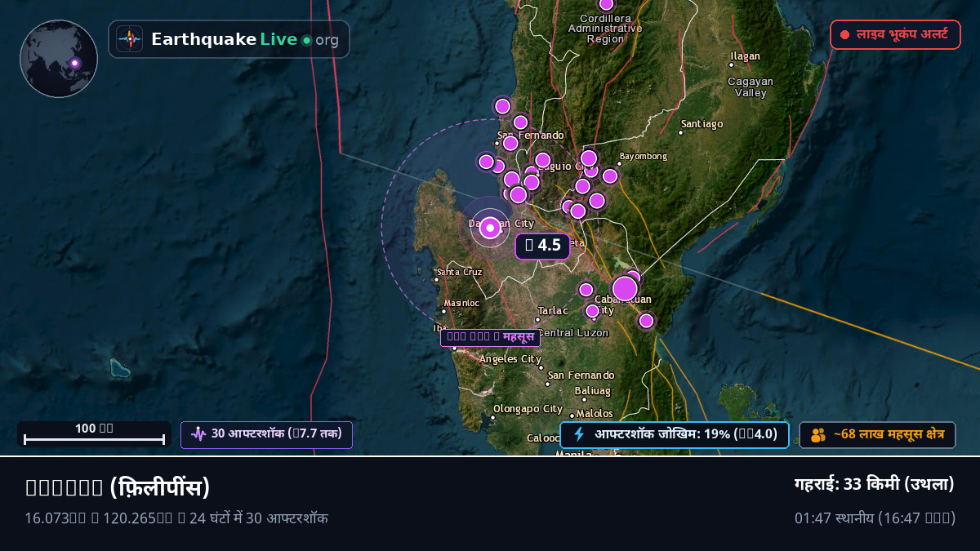Click the Ilagan map label
Screen dimensions: 980x551
point(746,56)
